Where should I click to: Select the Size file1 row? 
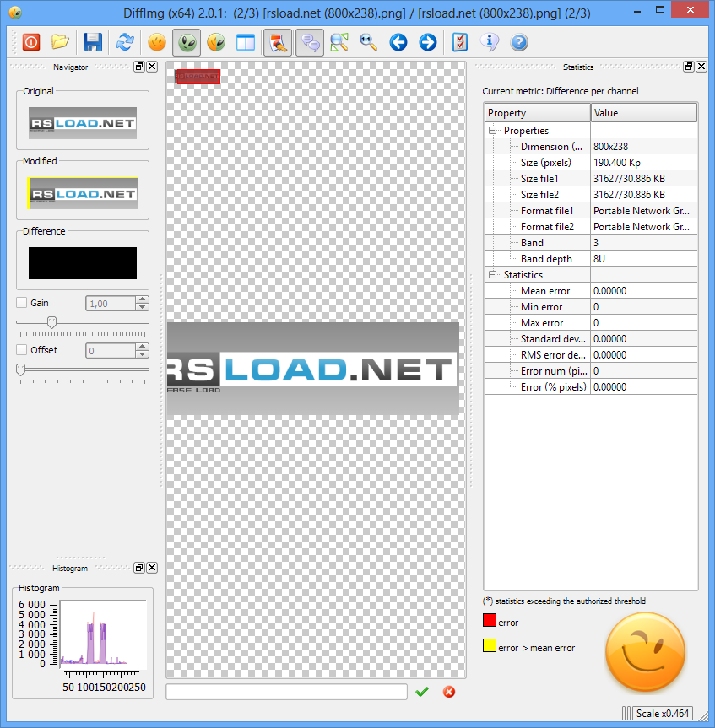tap(591, 179)
